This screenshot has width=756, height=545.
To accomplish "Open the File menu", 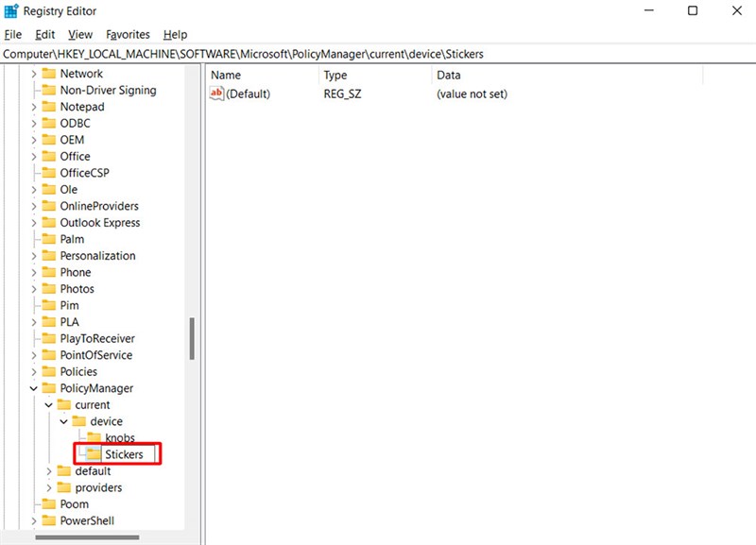I will tap(12, 35).
